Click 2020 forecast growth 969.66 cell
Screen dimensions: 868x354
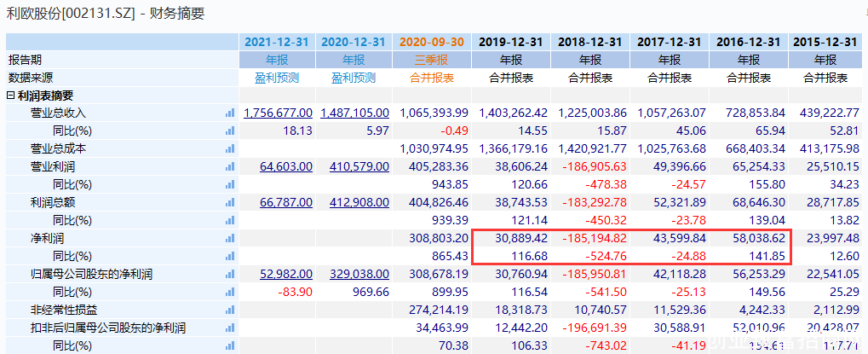pos(371,293)
